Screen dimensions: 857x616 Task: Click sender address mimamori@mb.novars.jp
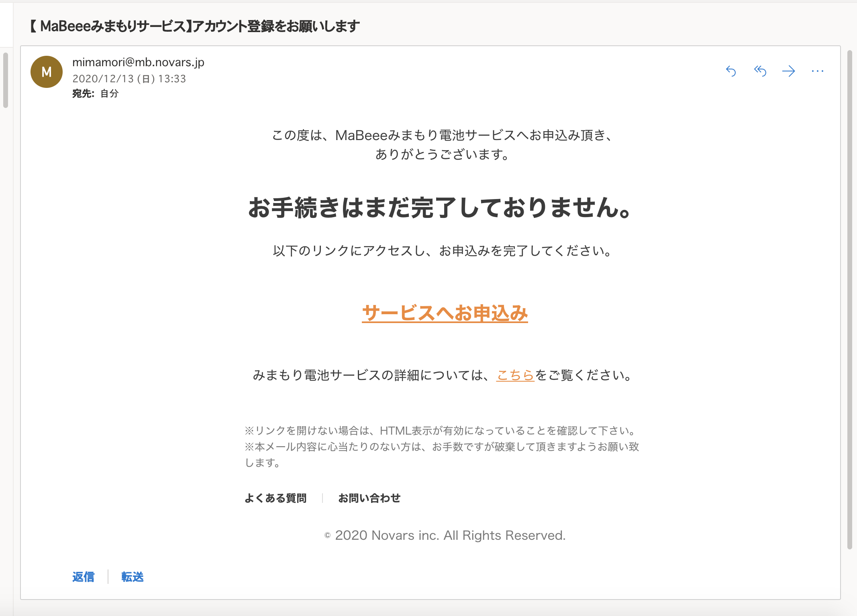point(138,62)
